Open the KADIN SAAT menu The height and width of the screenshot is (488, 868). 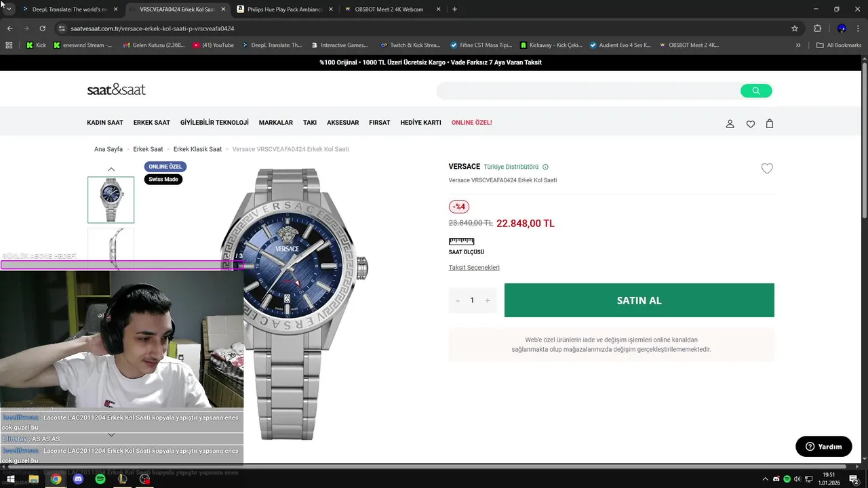coord(105,123)
